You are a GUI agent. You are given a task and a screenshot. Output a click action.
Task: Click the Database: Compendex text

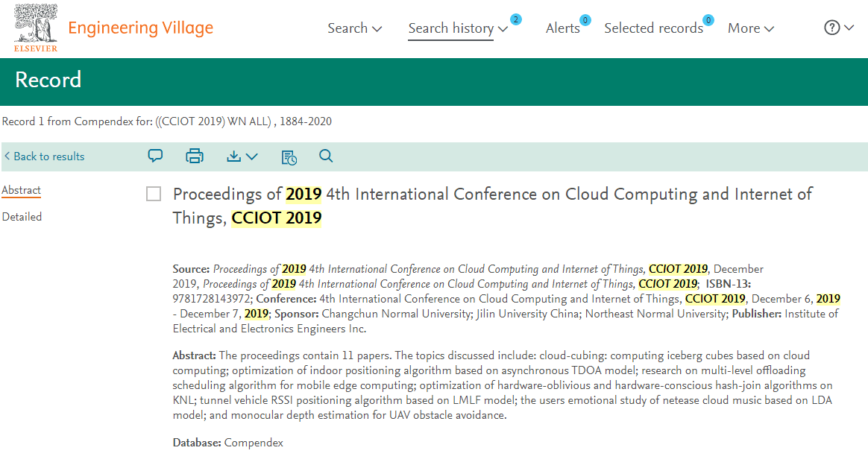[x=227, y=443]
